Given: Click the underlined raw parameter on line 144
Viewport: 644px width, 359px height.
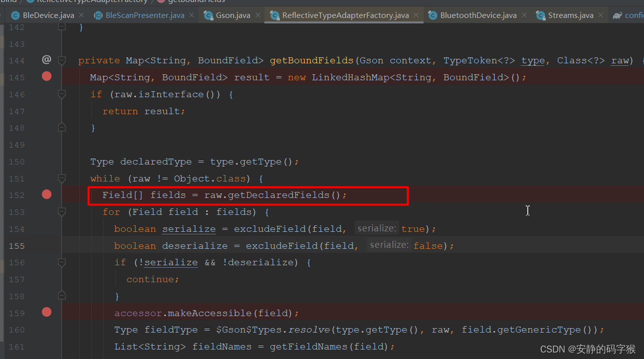Looking at the screenshot, I should point(620,60).
